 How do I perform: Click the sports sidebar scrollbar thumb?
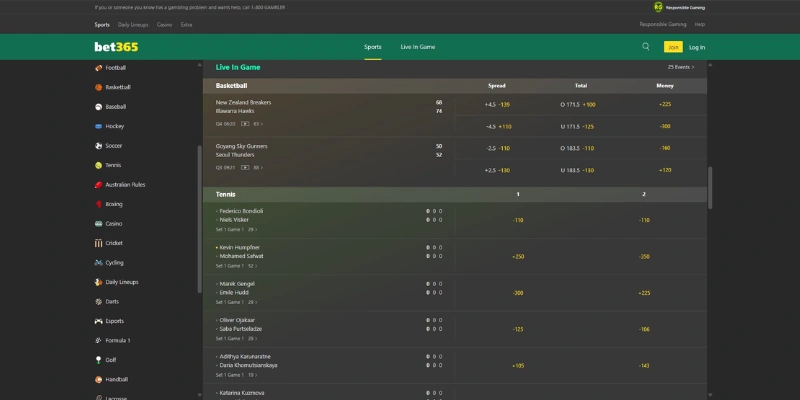click(199, 219)
